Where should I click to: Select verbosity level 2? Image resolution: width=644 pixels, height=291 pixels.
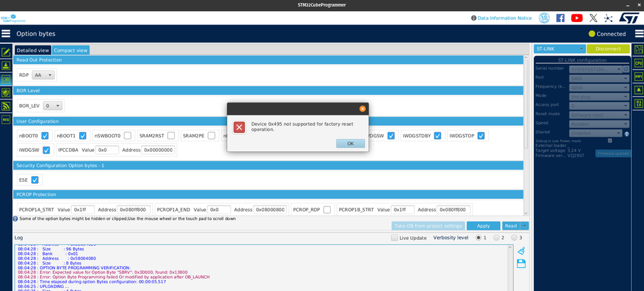(x=496, y=237)
